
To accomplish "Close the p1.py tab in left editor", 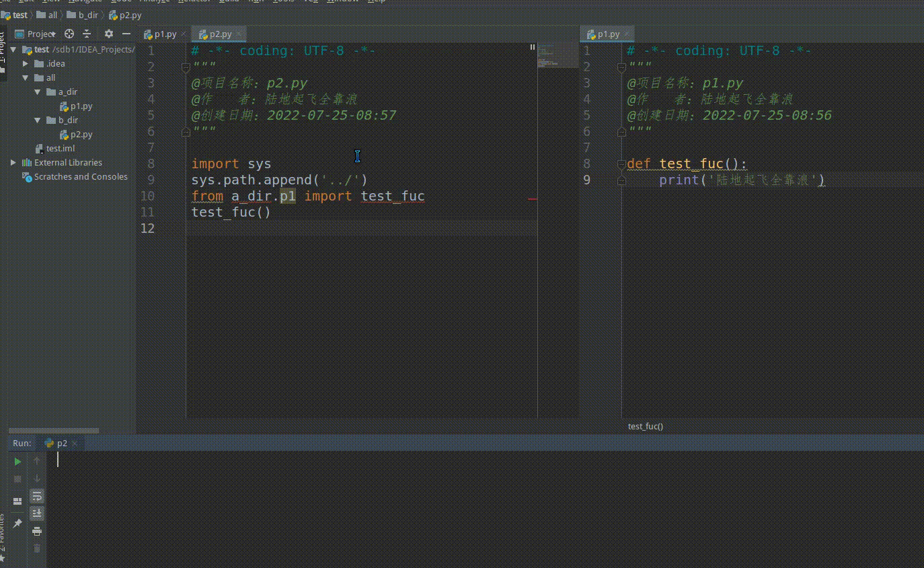I will 184,34.
